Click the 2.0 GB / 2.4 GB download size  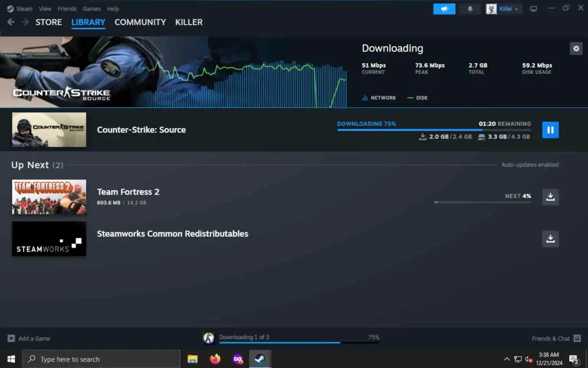pyautogui.click(x=446, y=137)
